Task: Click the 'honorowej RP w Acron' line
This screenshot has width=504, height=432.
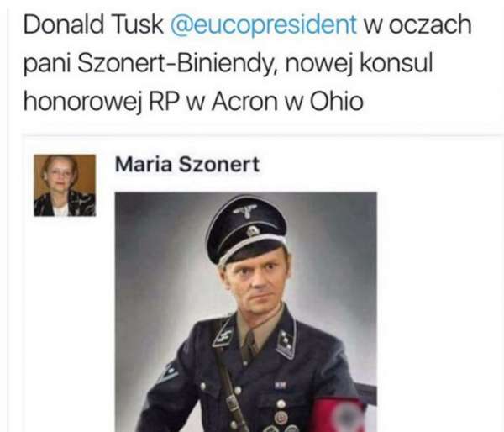Action: 150,102
